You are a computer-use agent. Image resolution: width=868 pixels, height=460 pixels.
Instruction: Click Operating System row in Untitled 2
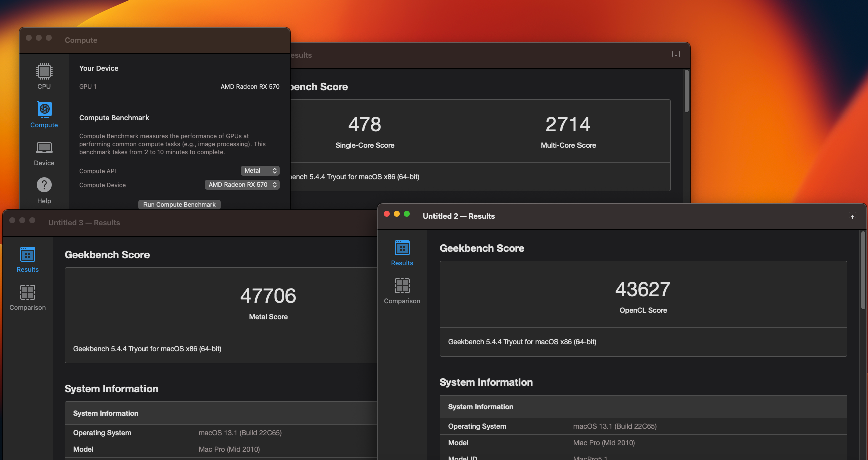pyautogui.click(x=643, y=426)
